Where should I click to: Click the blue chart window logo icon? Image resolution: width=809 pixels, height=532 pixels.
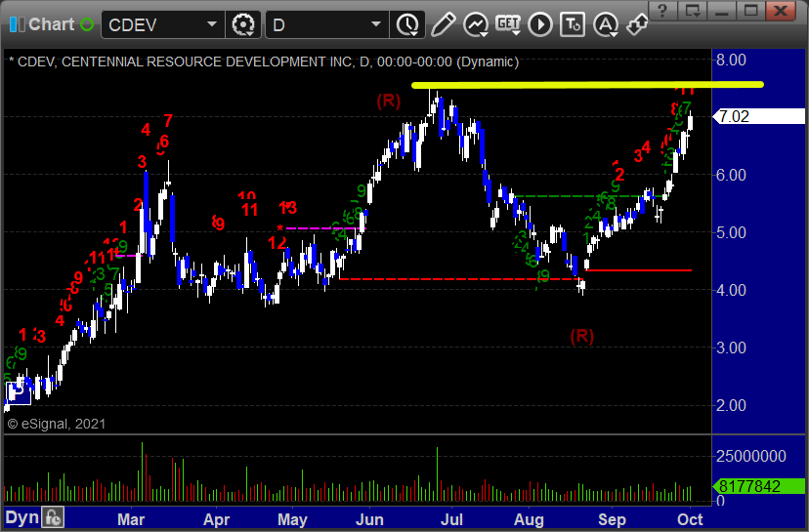(17, 24)
